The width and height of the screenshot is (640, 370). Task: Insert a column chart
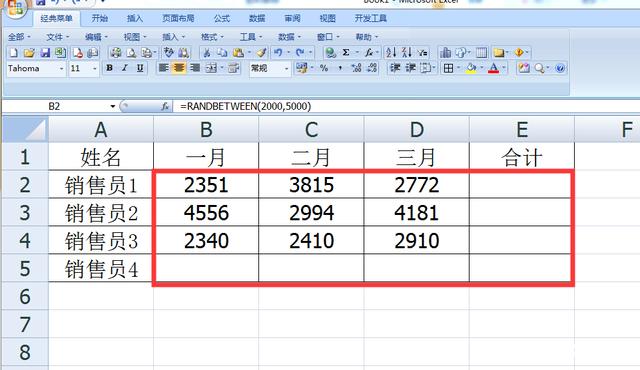445,53
